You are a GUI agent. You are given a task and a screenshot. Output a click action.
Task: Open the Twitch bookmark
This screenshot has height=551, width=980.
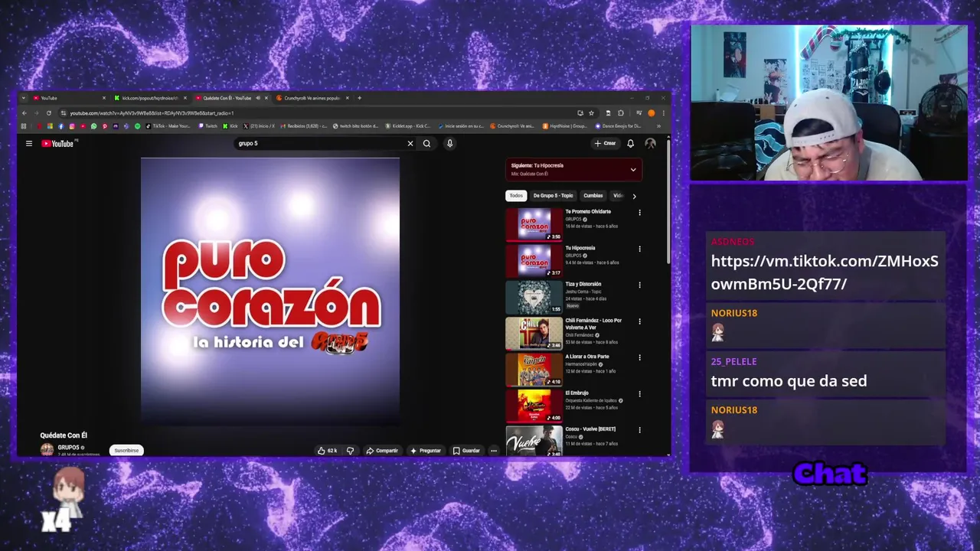[207, 126]
